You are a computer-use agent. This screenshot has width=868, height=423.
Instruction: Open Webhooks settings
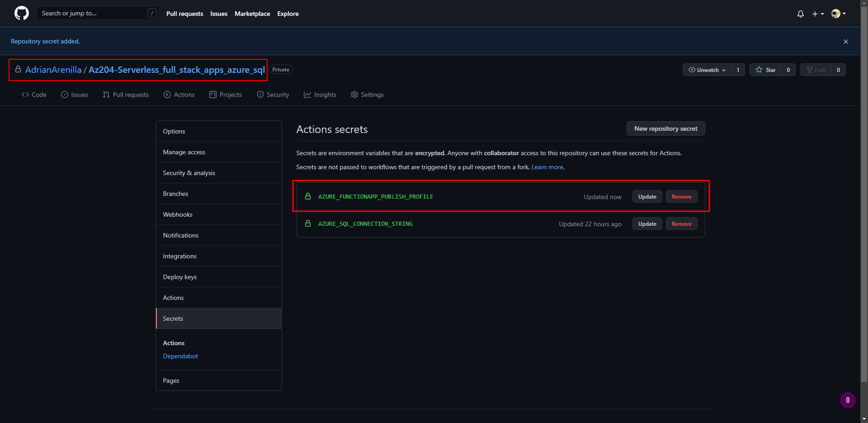pos(219,214)
